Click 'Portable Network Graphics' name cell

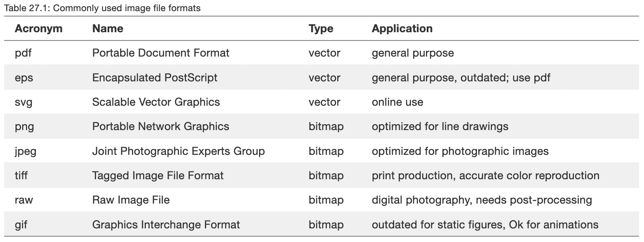[160, 126]
